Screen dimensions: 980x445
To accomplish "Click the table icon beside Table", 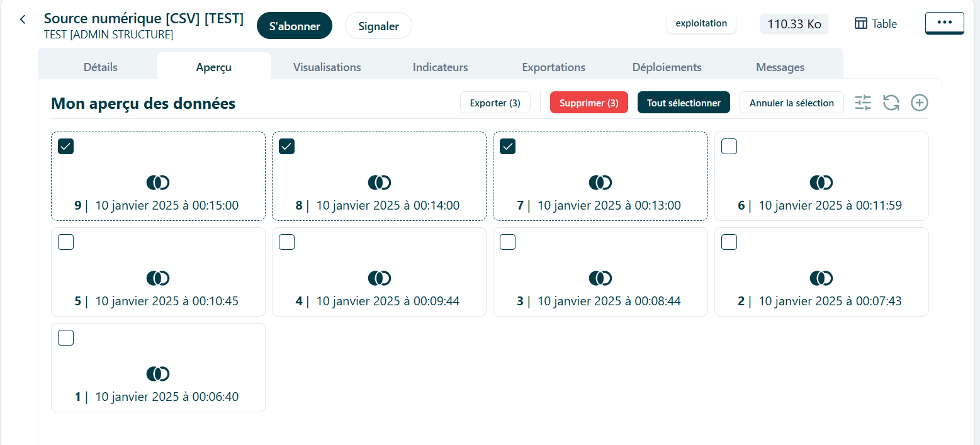I will point(860,23).
